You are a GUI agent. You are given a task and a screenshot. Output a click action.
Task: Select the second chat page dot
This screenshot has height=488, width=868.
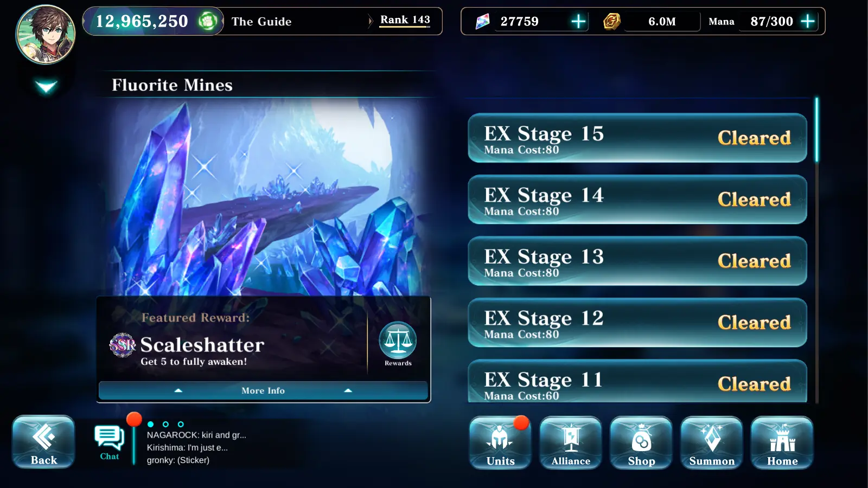tap(165, 424)
